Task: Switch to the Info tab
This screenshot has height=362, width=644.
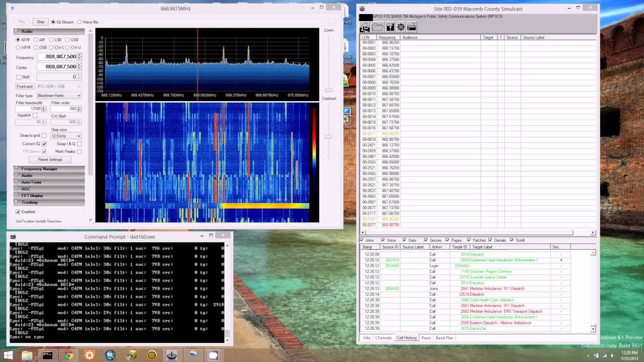Action: click(367, 338)
